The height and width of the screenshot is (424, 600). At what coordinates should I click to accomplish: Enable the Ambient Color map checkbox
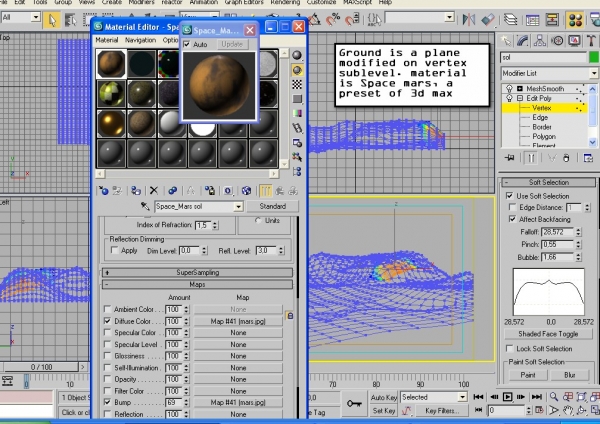108,309
